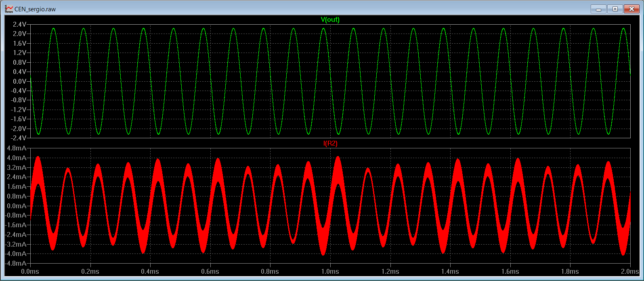Click the CEN_sergio.raw window title
This screenshot has width=644, height=281.
click(x=35, y=9)
